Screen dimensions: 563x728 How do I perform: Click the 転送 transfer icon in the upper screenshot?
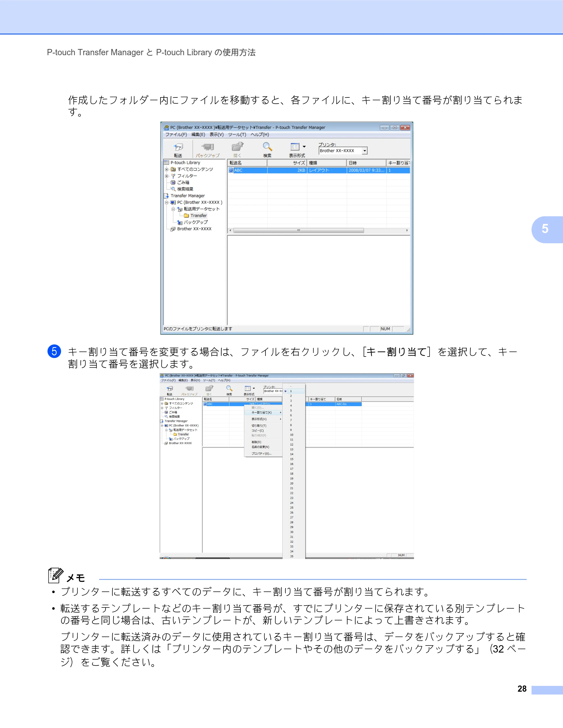[178, 147]
